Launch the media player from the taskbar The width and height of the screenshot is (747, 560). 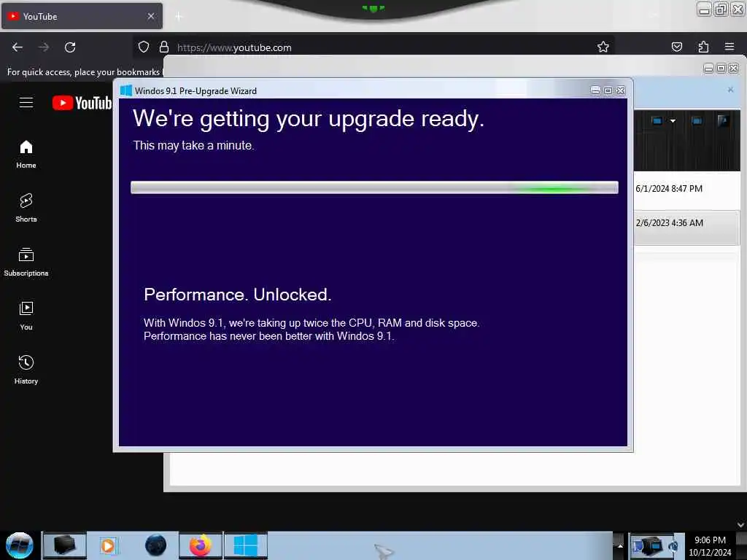pos(108,545)
